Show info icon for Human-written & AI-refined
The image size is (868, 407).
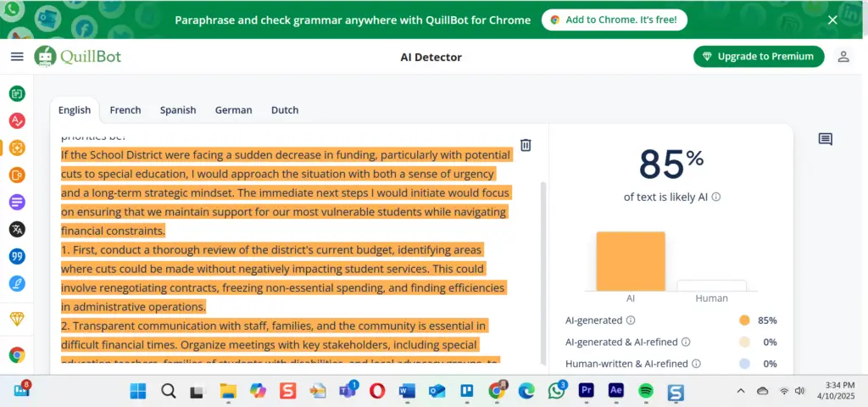(697, 364)
